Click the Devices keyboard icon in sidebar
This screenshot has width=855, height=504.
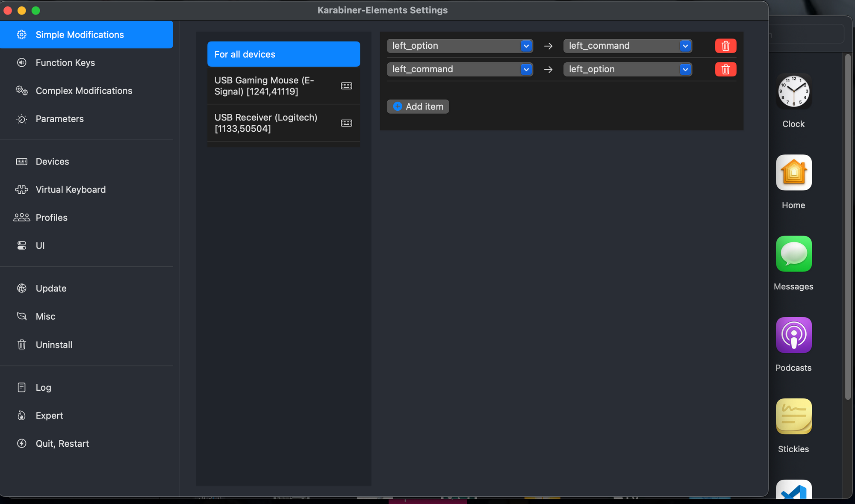[21, 162]
